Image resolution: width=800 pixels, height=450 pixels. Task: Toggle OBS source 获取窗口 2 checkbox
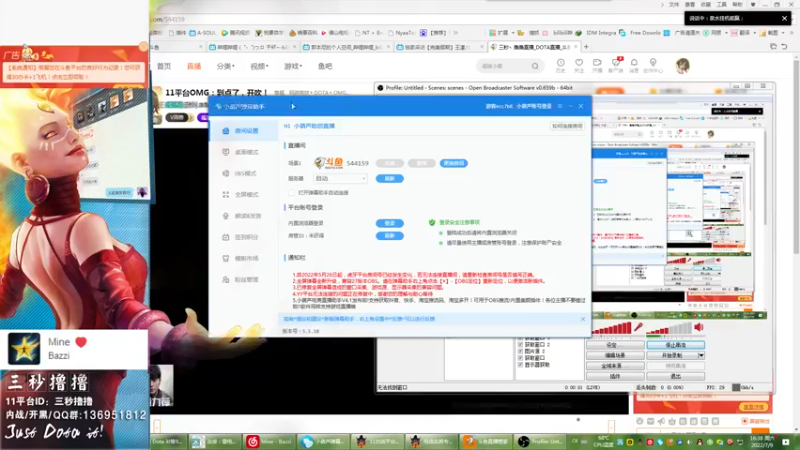click(x=520, y=345)
